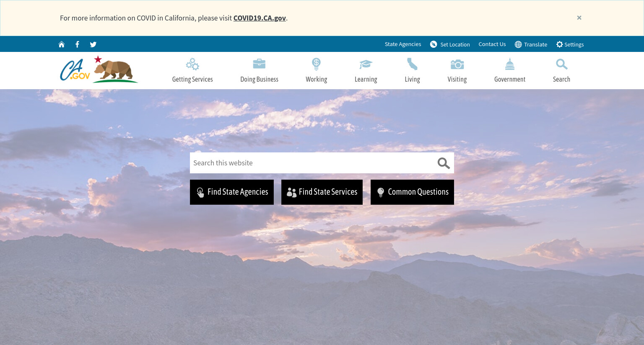The image size is (644, 345).
Task: Click the pointer icon on Find State Agencies
Action: pos(200,192)
